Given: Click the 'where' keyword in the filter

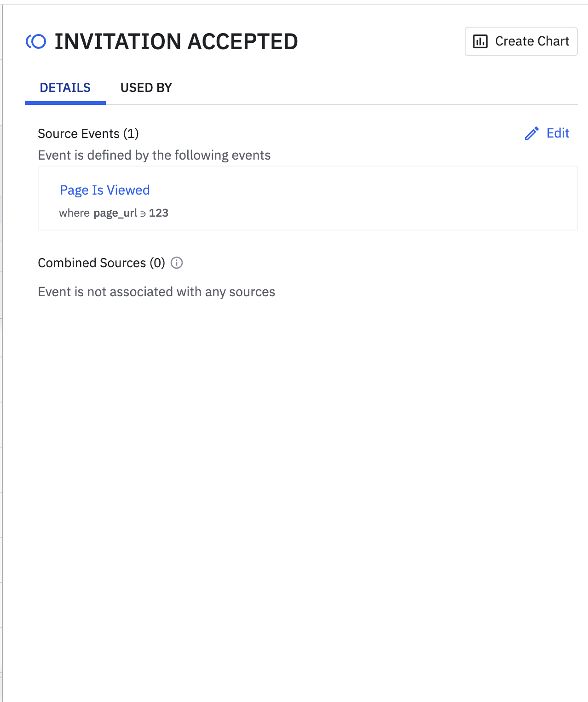Looking at the screenshot, I should 74,213.
